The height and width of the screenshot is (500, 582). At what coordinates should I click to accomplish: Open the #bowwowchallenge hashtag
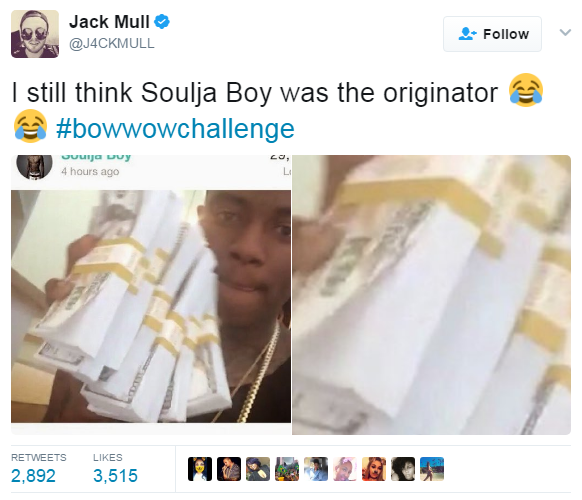175,129
